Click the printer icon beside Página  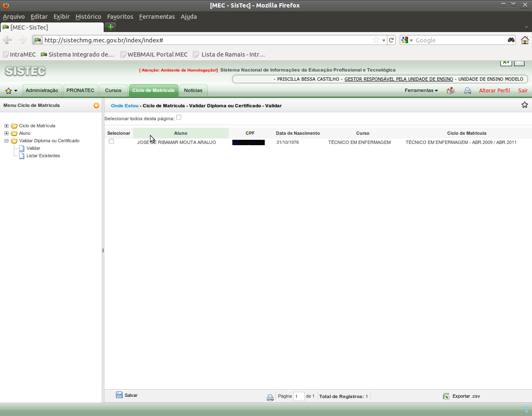coord(270,398)
